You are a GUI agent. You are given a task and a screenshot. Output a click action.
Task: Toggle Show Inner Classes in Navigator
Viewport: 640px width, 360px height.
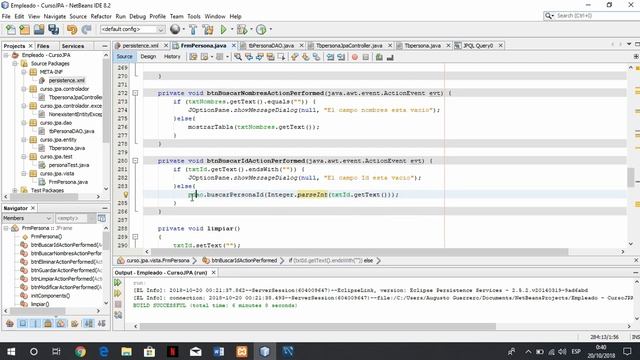(x=61, y=324)
